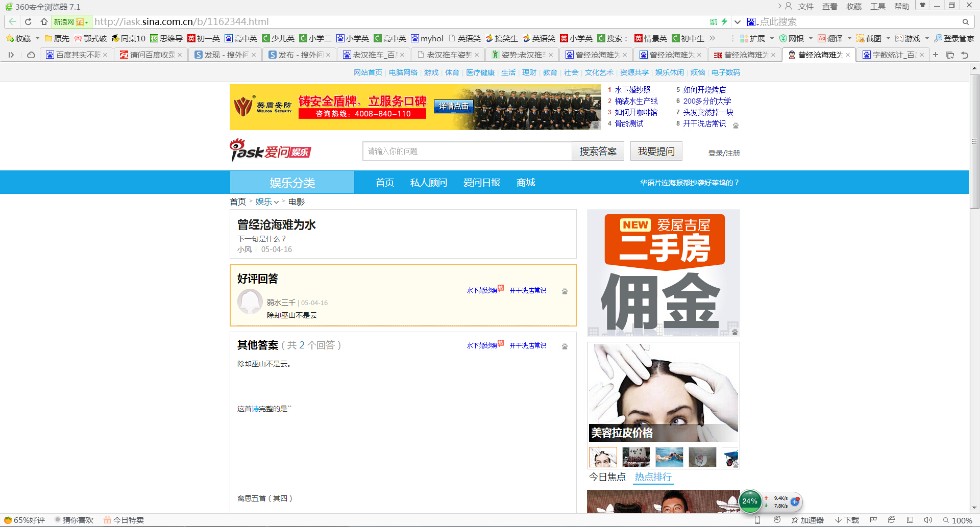Reload the page with the refresh icon

coord(28,22)
